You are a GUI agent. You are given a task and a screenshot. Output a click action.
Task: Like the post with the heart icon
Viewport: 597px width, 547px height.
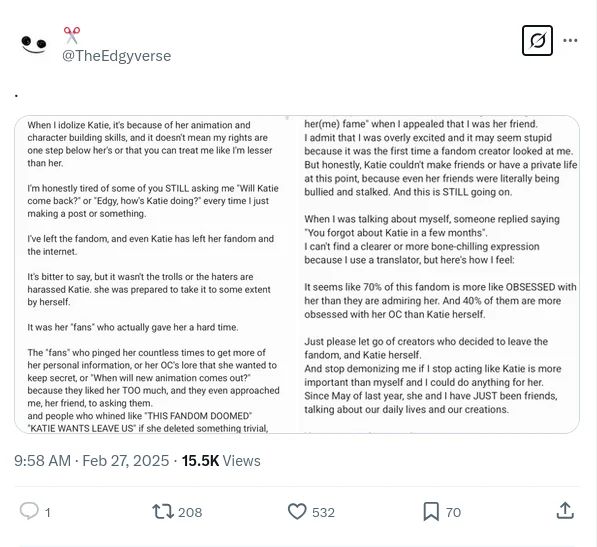297,511
